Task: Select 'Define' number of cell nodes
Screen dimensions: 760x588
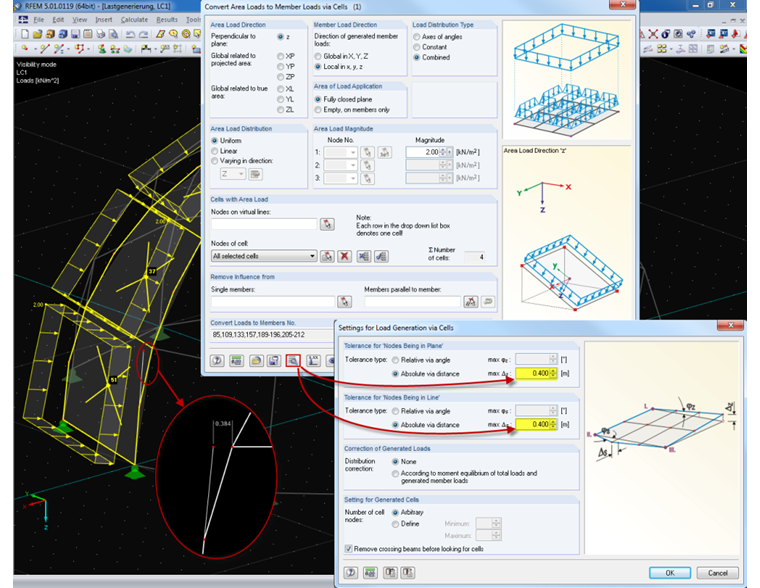Action: (x=396, y=524)
